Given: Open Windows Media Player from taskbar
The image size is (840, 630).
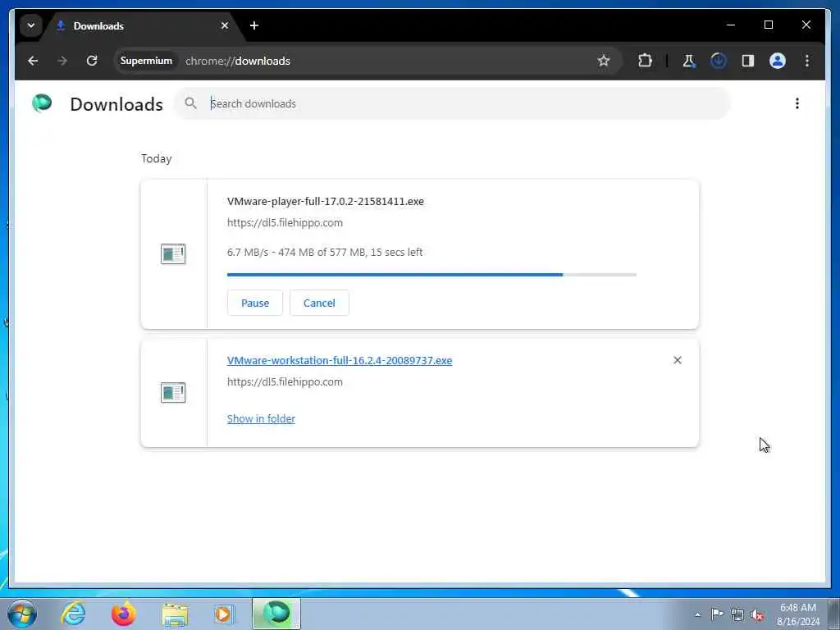Looking at the screenshot, I should coord(224,614).
